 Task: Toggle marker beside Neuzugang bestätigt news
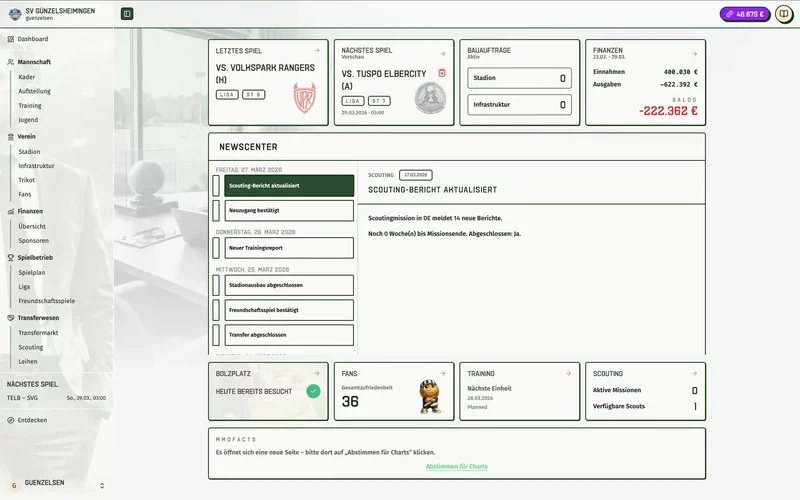pyautogui.click(x=216, y=211)
